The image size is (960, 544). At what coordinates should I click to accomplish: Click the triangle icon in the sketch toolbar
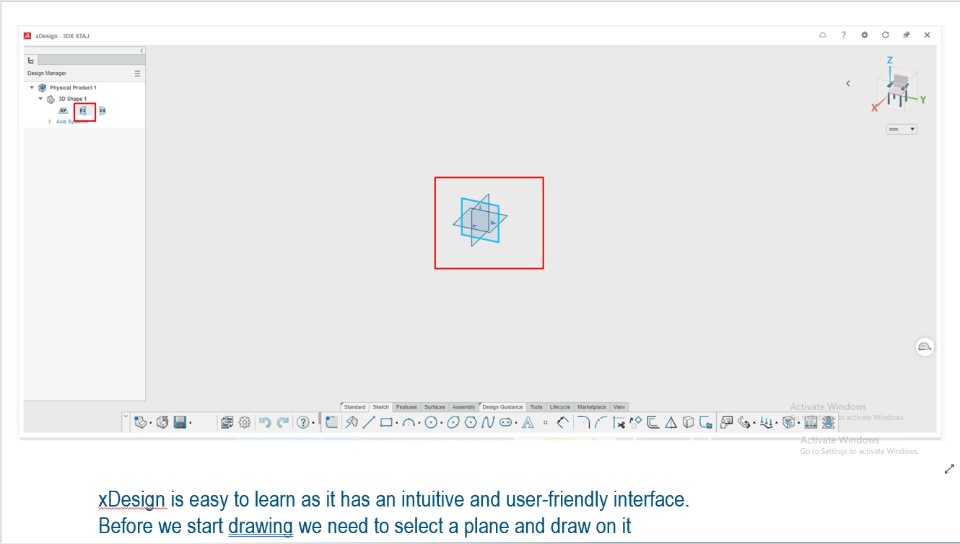pyautogui.click(x=671, y=422)
